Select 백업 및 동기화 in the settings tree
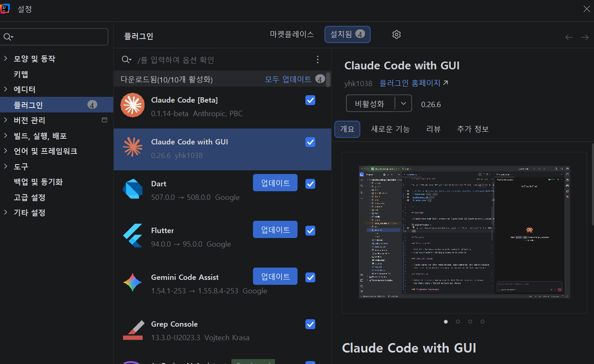The image size is (594, 364). 38,181
